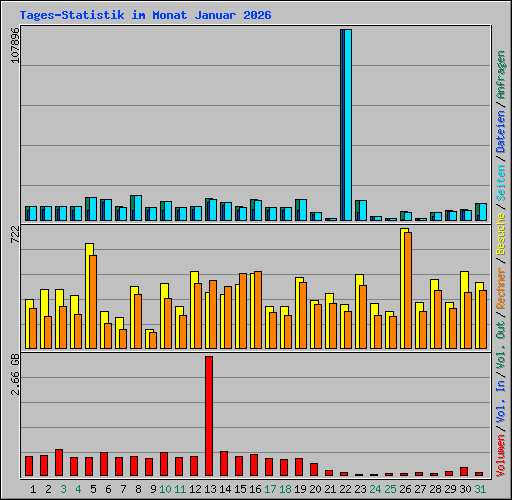
Task: Click day label 13 on the x-axis
Action: 210,489
